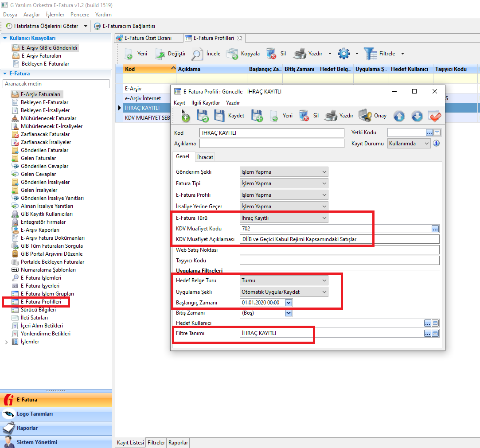Open the Araçlar menu
This screenshot has width=480, height=448.
tap(31, 15)
